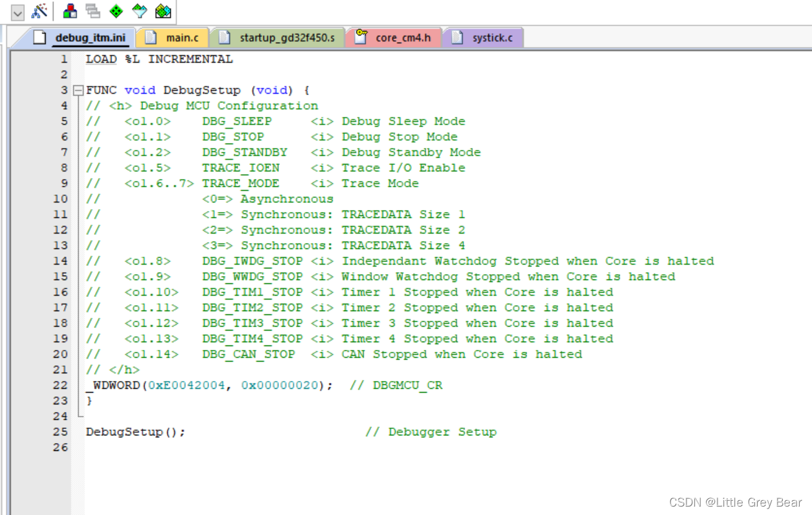Click 'Synchronous: TRACEDATA Size 4' line

coord(275,245)
